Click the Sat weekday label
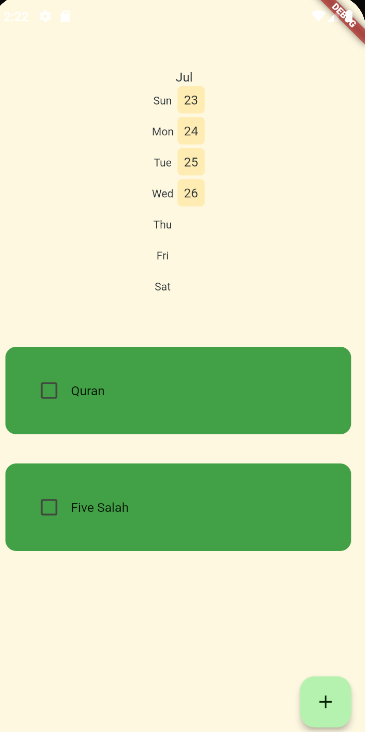Viewport: 365px width, 732px height. click(x=162, y=287)
